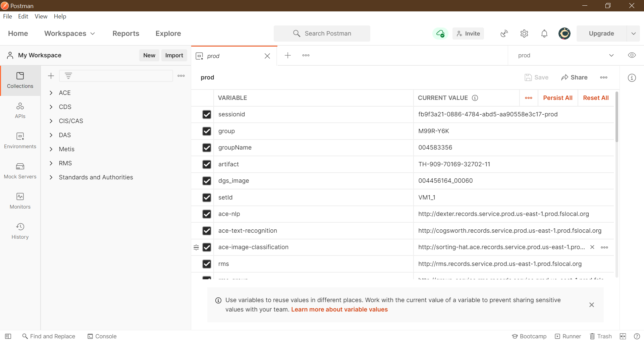Uncheck the rms variable
The image size is (644, 342).
point(207,264)
